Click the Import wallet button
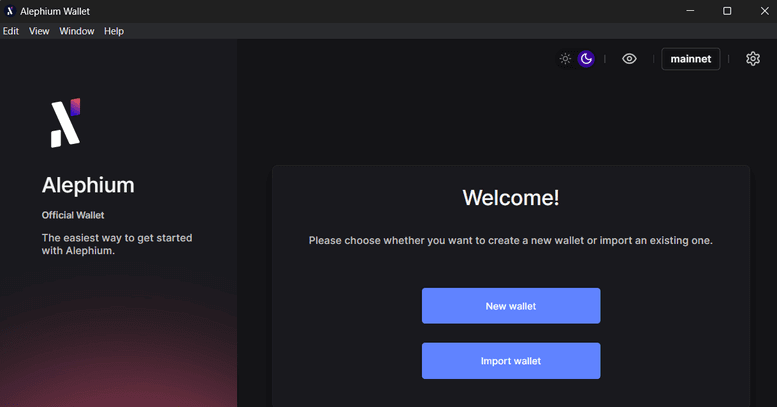Viewport: 777px width, 407px height. [x=511, y=361]
